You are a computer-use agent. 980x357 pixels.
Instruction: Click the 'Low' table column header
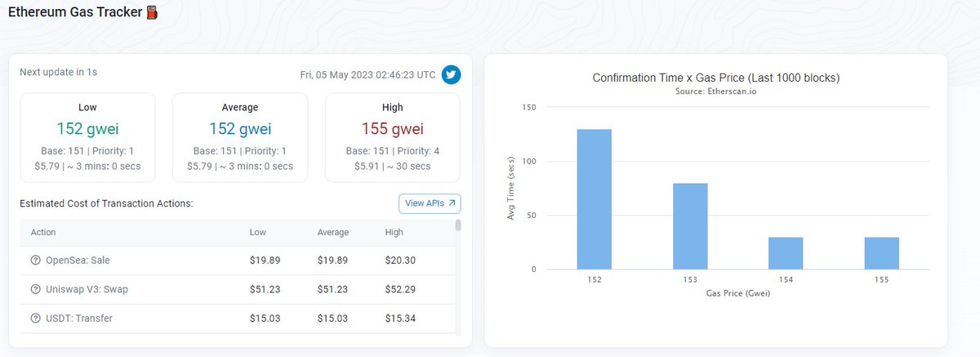(257, 232)
